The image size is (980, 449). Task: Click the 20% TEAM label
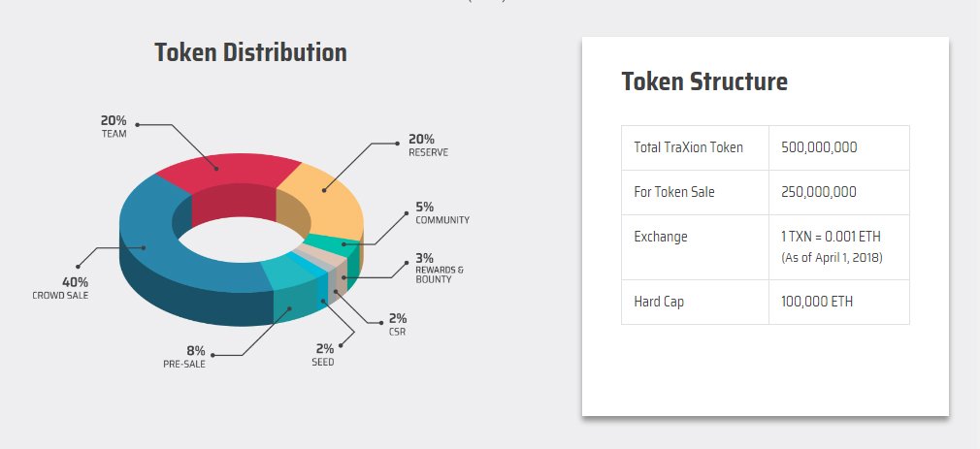coord(114,126)
